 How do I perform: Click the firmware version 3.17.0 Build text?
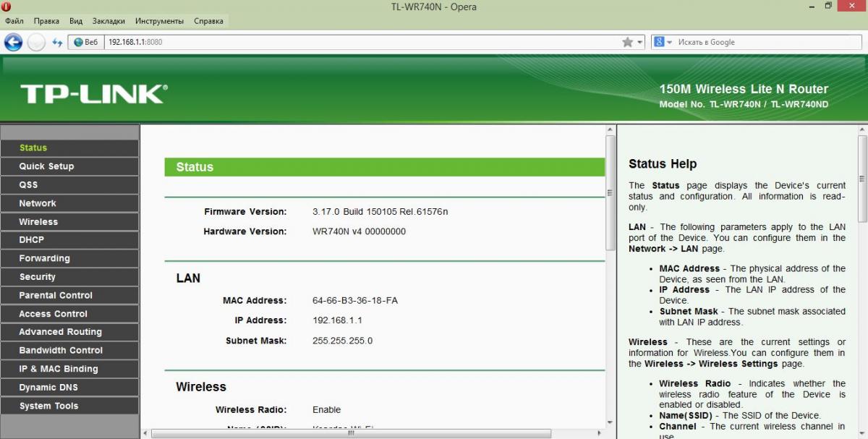coord(380,212)
